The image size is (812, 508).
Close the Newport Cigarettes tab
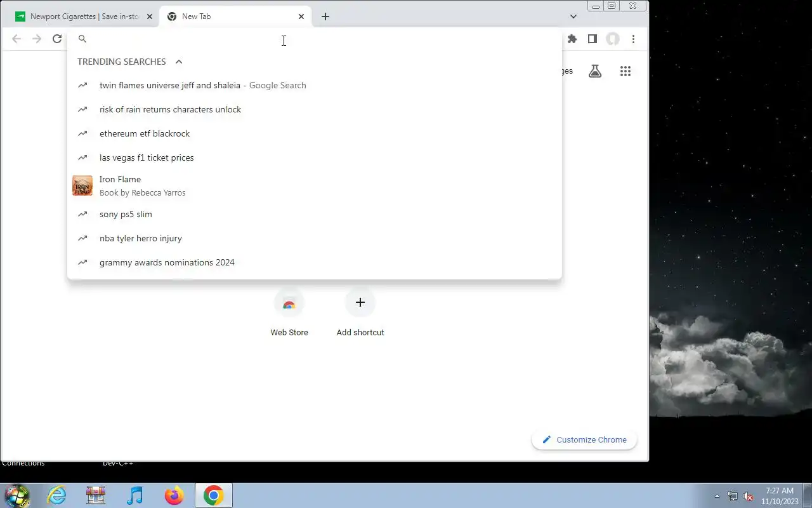click(150, 17)
